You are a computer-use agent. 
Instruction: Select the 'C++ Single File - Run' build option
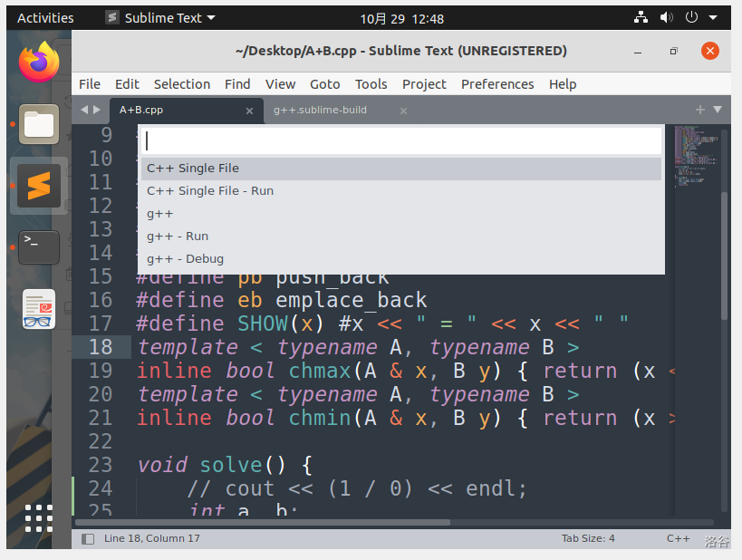pyautogui.click(x=210, y=191)
